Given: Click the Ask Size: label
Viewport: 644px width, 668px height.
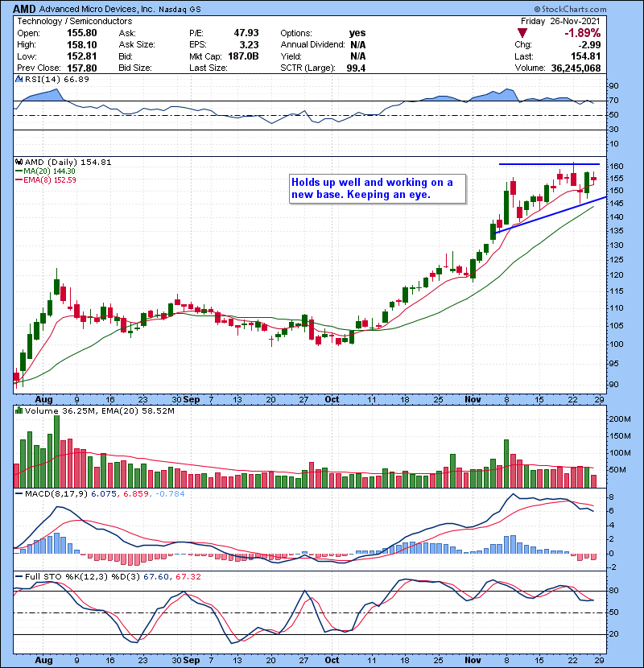Looking at the screenshot, I should (x=137, y=45).
